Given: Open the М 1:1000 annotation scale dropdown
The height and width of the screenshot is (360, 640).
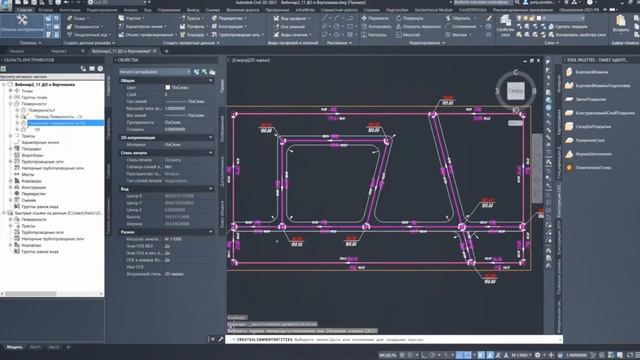Looking at the screenshot, I should click(522, 355).
